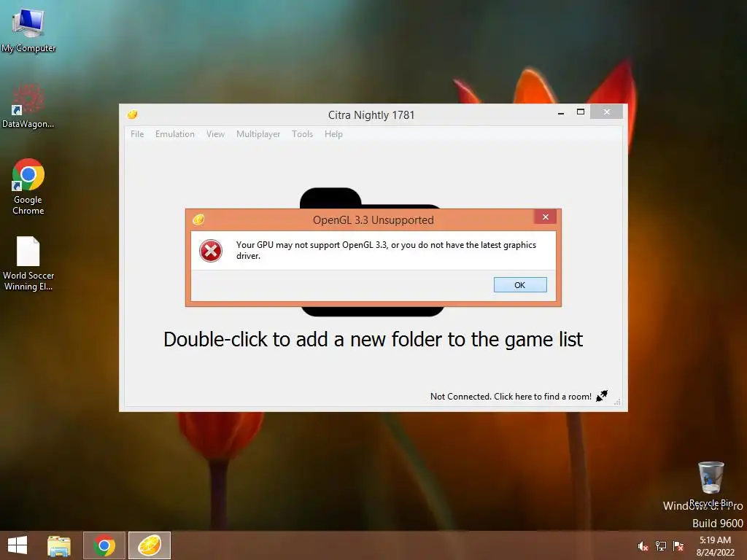The height and width of the screenshot is (560, 747).
Task: Open the Emulation menu
Action: [175, 134]
